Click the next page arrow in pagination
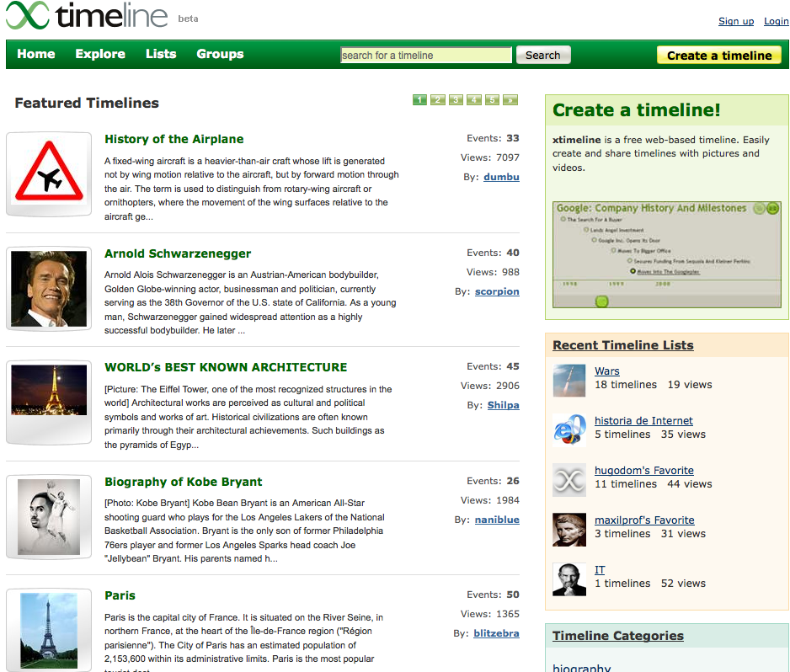 [x=510, y=100]
